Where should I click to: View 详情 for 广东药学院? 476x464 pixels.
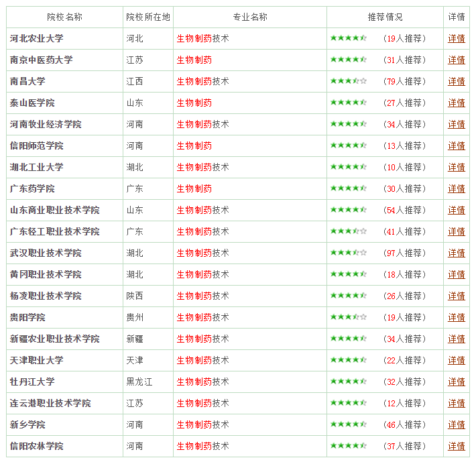(x=457, y=189)
